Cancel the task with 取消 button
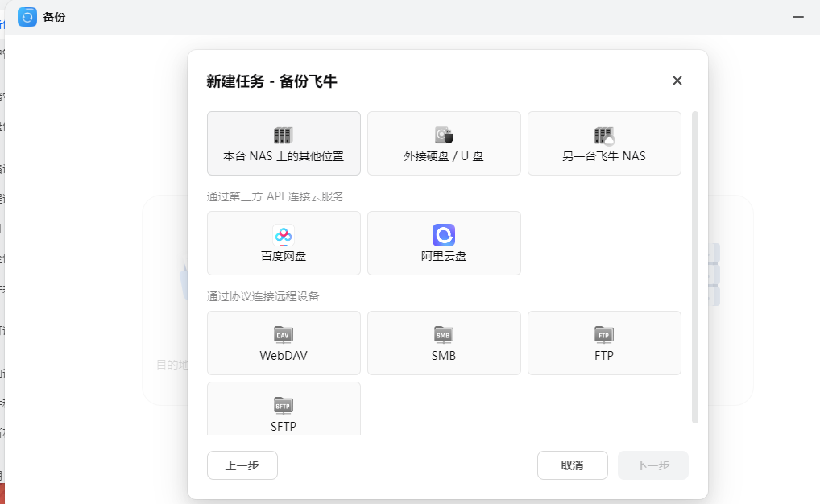Image resolution: width=820 pixels, height=504 pixels. coord(572,465)
